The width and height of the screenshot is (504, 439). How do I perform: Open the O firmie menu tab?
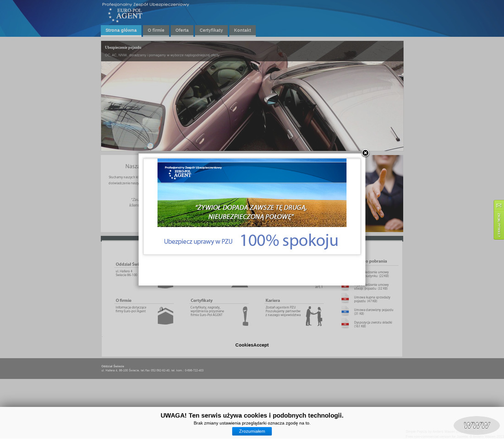click(x=156, y=31)
